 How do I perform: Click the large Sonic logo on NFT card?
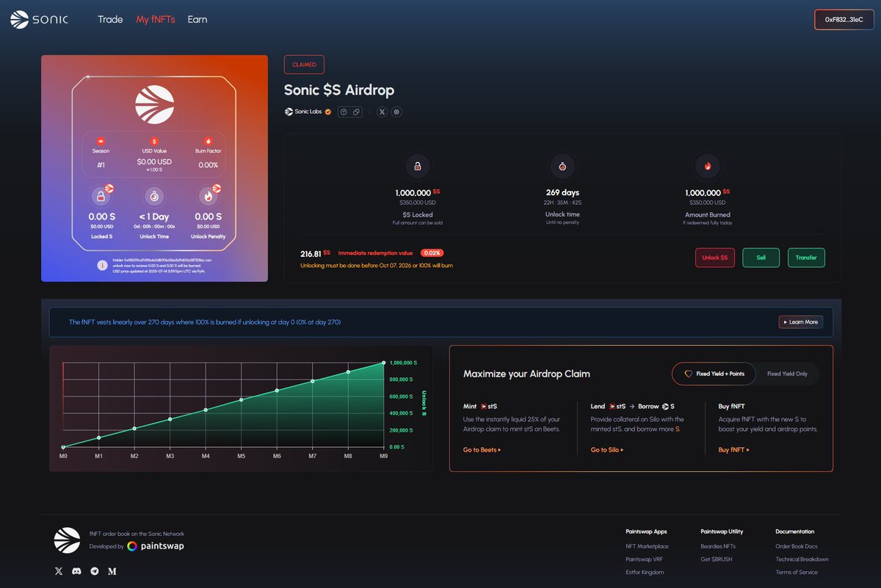(x=154, y=104)
